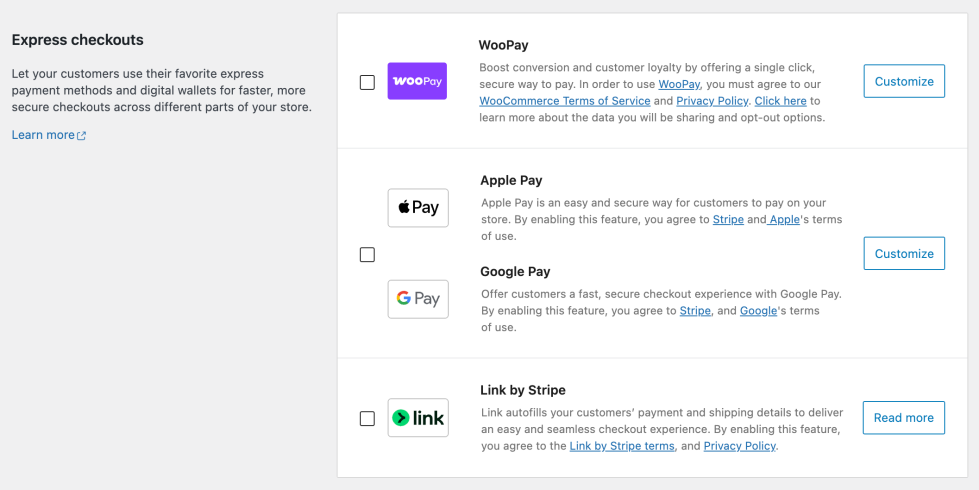Screen dimensions: 979x490
Task: Open the Learn more link
Action: [x=43, y=135]
